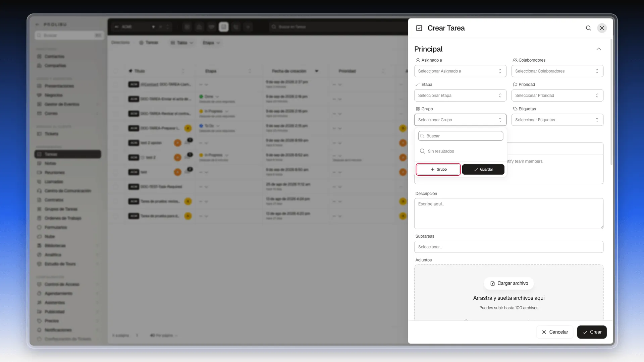Open the Tabla view dropdown in background
The image size is (644, 362).
[182, 43]
